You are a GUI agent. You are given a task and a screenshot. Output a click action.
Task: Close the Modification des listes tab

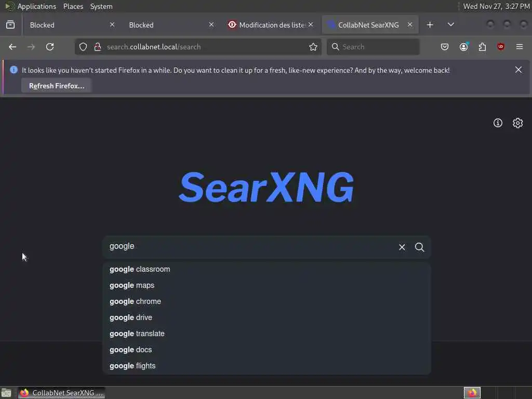tap(311, 25)
